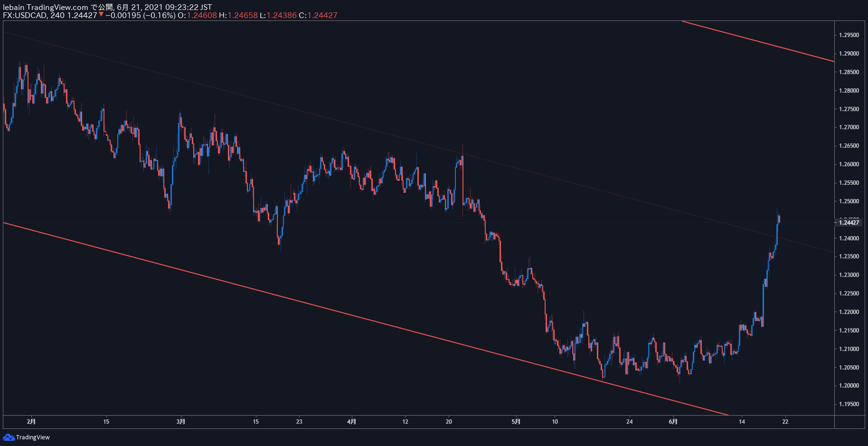This screenshot has width=868, height=446.
Task: Click the 1.24000 price axis label
Action: click(849, 238)
